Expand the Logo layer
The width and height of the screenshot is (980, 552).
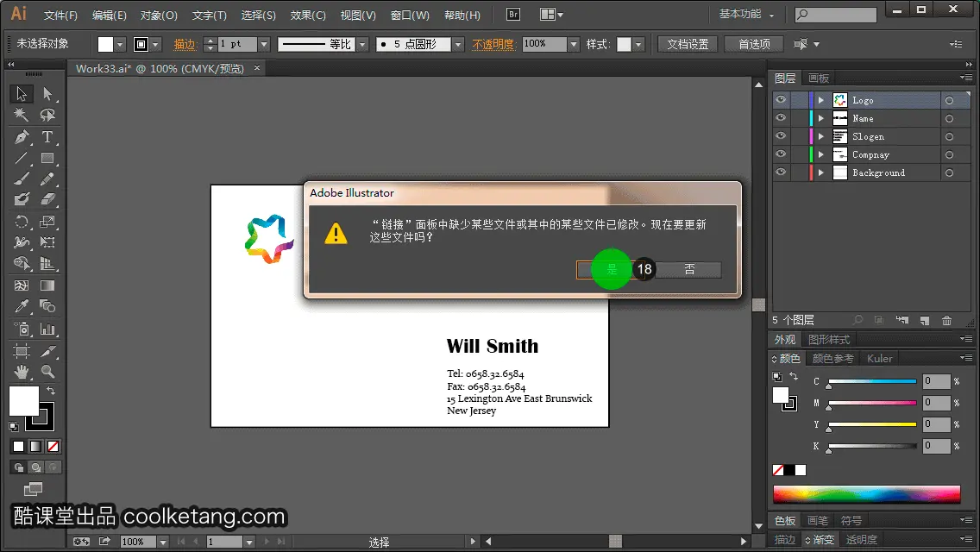821,100
